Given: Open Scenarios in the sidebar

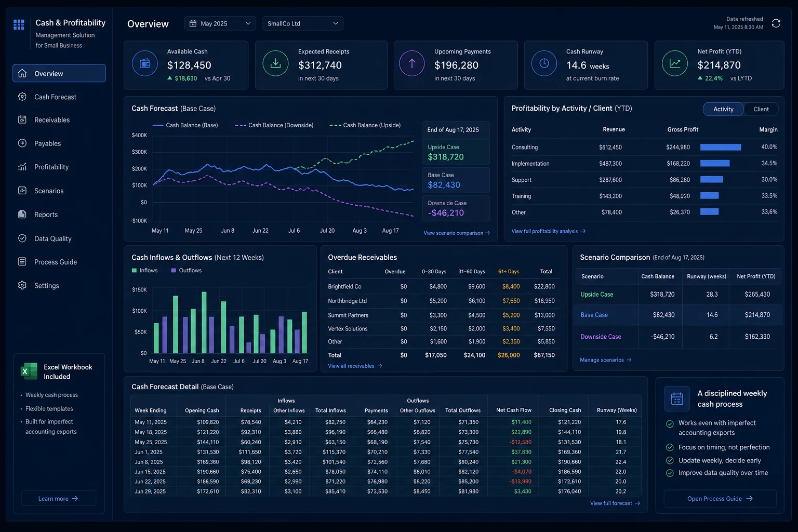Looking at the screenshot, I should tap(59, 191).
